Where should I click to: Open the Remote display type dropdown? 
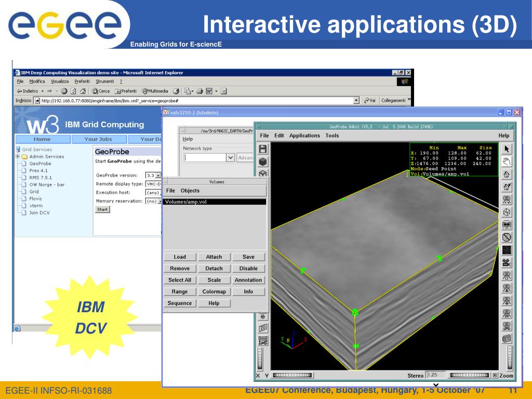point(153,184)
